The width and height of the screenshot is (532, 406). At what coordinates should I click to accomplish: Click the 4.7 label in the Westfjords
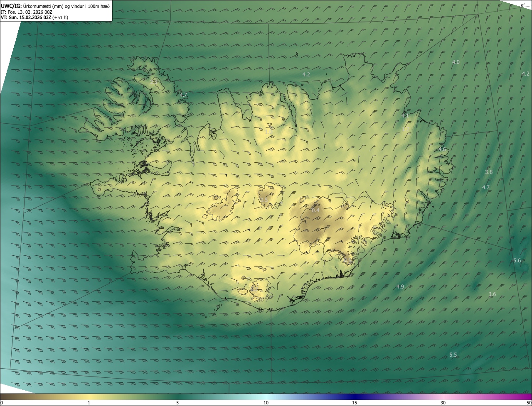pos(183,95)
